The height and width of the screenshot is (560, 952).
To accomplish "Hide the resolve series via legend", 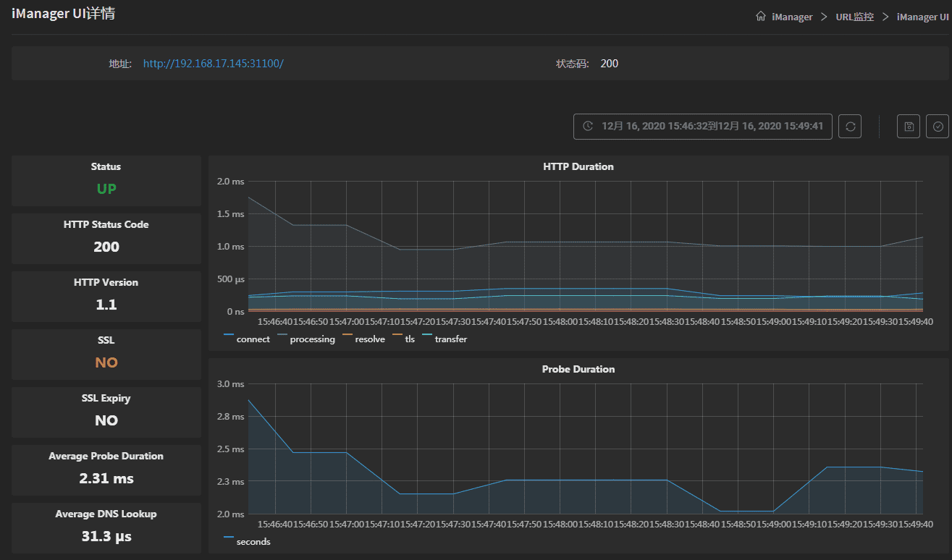I will click(363, 339).
